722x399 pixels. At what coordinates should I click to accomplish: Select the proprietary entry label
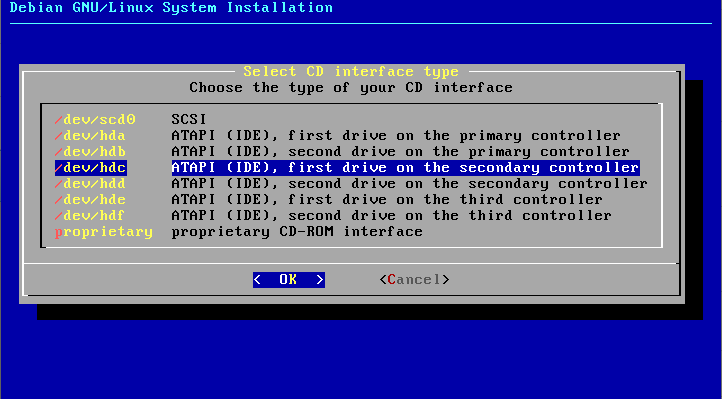coord(104,232)
